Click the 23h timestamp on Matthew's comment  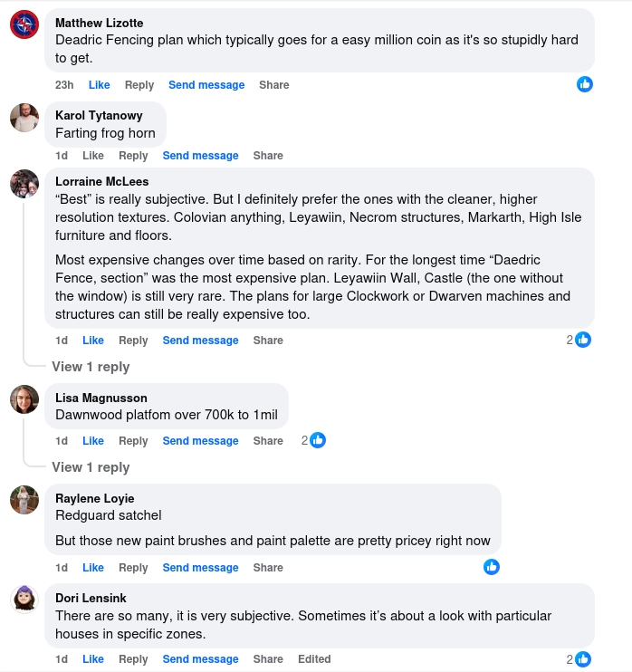[64, 85]
